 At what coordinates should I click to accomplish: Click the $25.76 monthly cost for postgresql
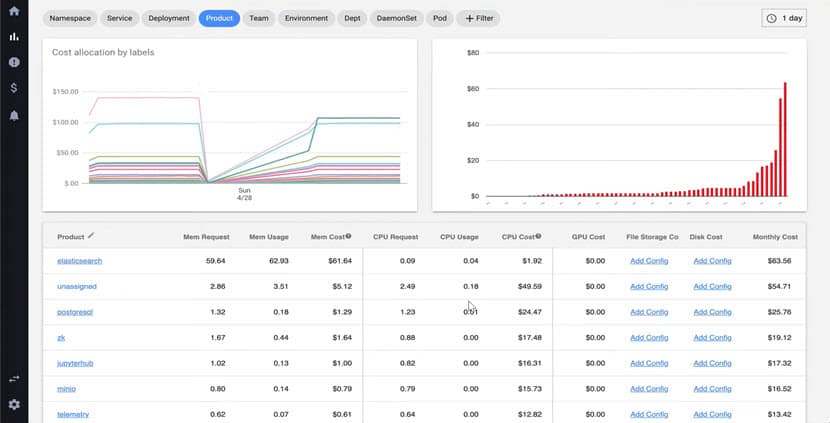779,312
